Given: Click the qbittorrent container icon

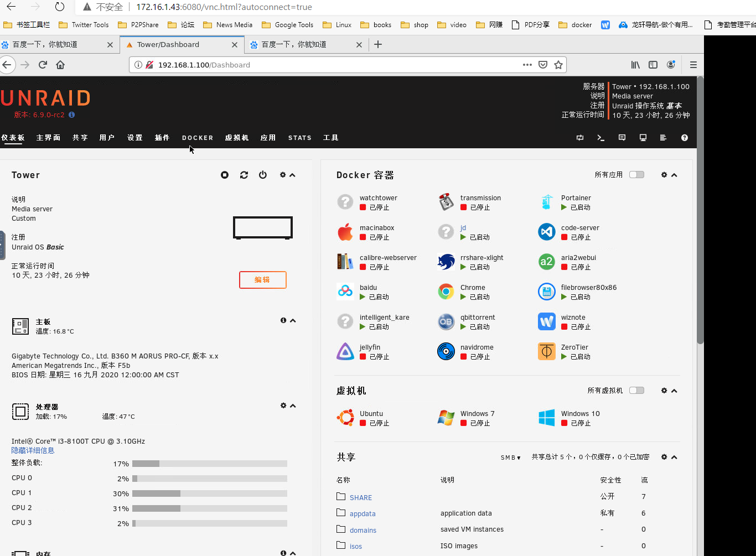Looking at the screenshot, I should (446, 321).
